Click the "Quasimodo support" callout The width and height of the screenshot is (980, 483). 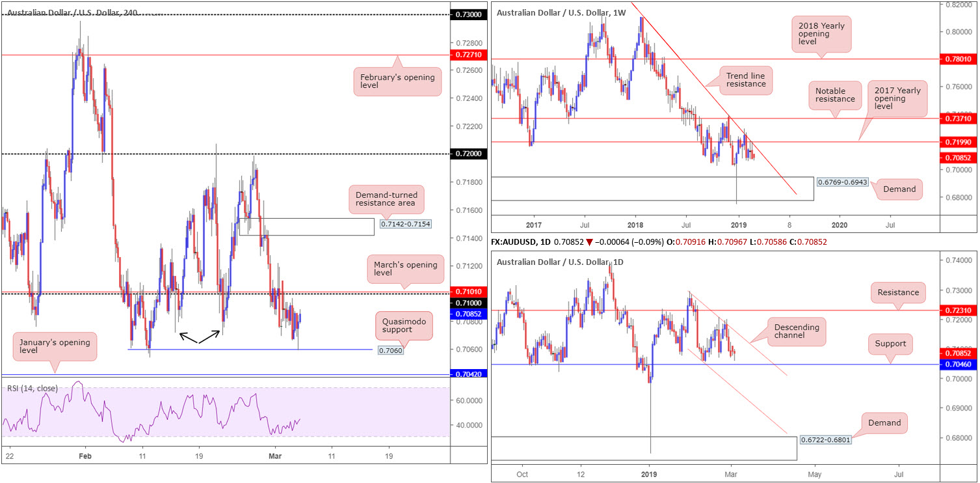(404, 325)
